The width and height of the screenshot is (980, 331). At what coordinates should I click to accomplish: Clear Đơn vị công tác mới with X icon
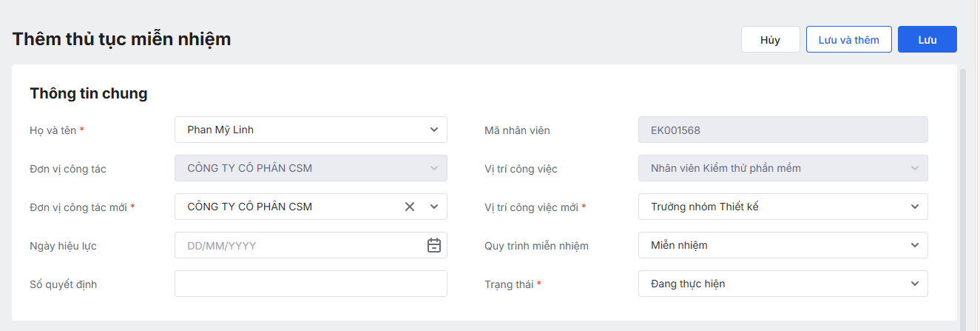(410, 207)
